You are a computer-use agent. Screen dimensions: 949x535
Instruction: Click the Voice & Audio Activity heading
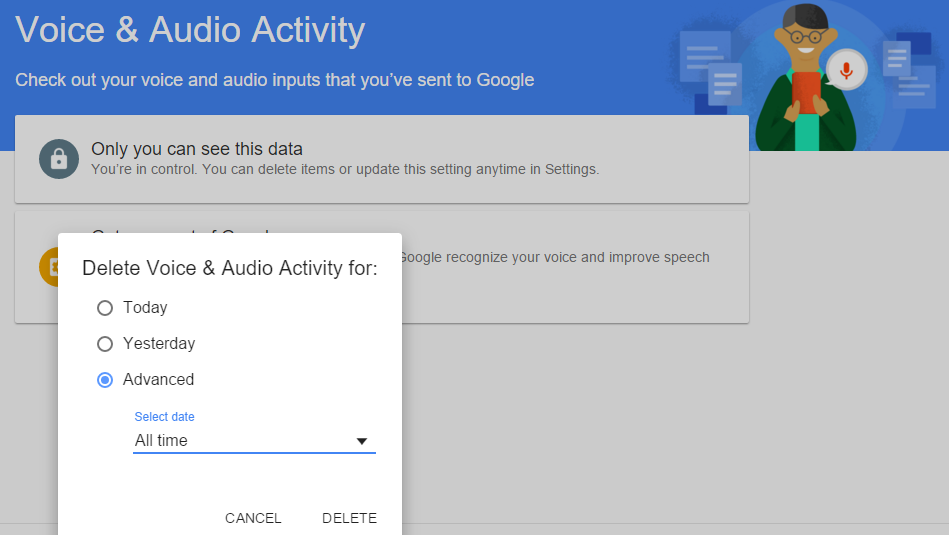point(190,30)
